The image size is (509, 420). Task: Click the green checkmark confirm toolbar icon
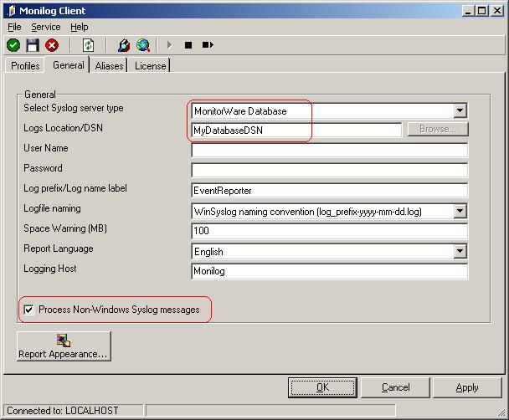coord(13,45)
